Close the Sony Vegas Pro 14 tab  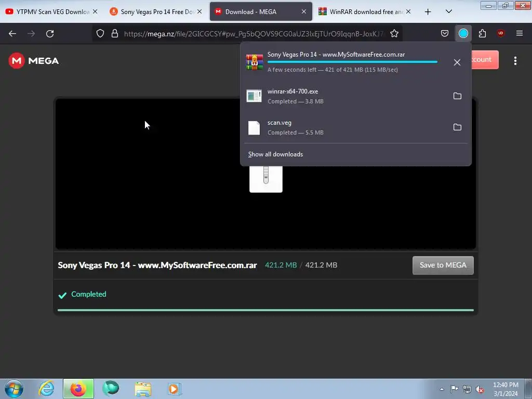click(x=199, y=11)
